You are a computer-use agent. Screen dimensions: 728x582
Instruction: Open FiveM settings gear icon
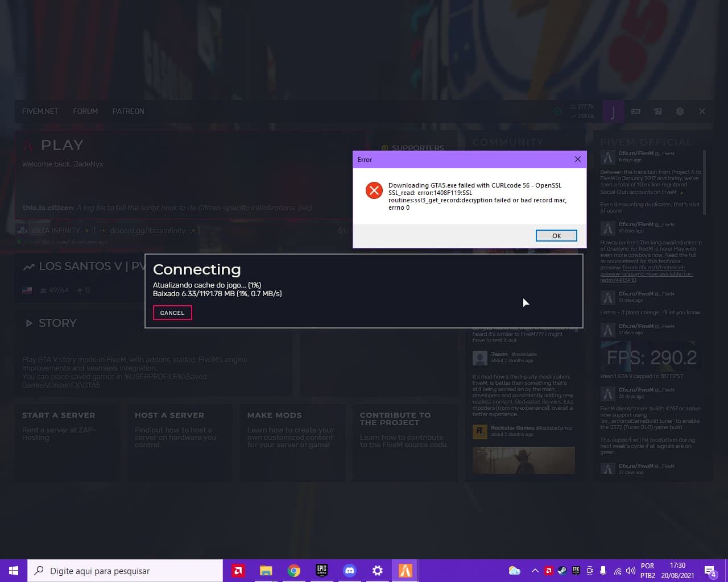(x=680, y=111)
